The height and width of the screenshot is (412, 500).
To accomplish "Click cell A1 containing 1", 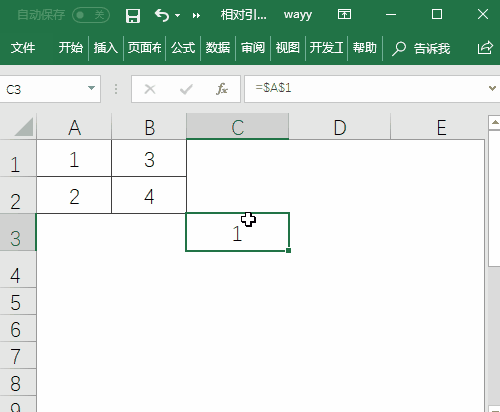I will (x=74, y=158).
